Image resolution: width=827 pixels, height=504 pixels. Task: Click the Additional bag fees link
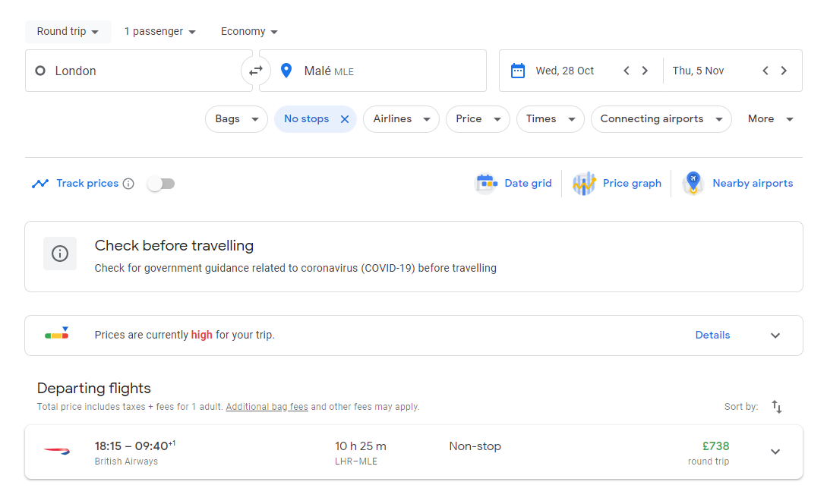coord(267,407)
